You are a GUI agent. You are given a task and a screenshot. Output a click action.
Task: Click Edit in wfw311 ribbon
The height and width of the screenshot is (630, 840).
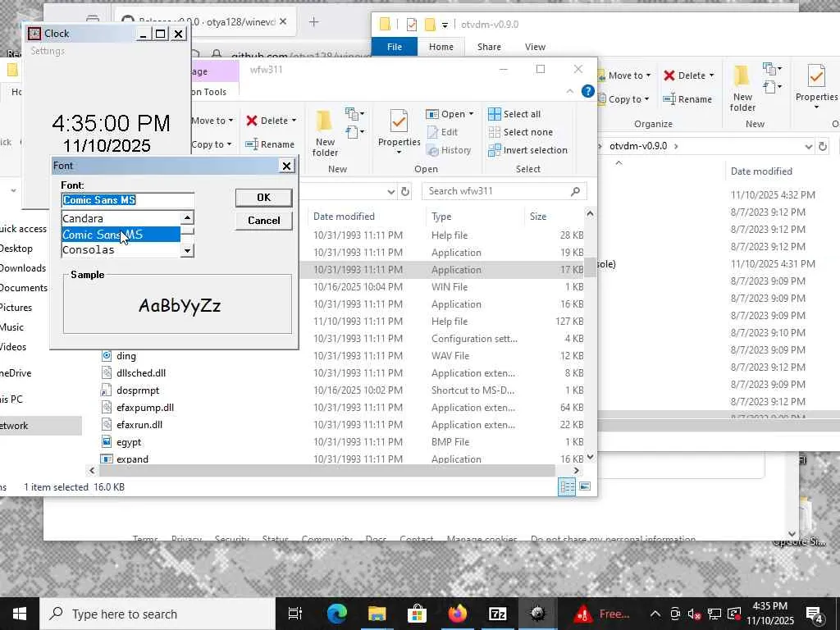pos(442,132)
